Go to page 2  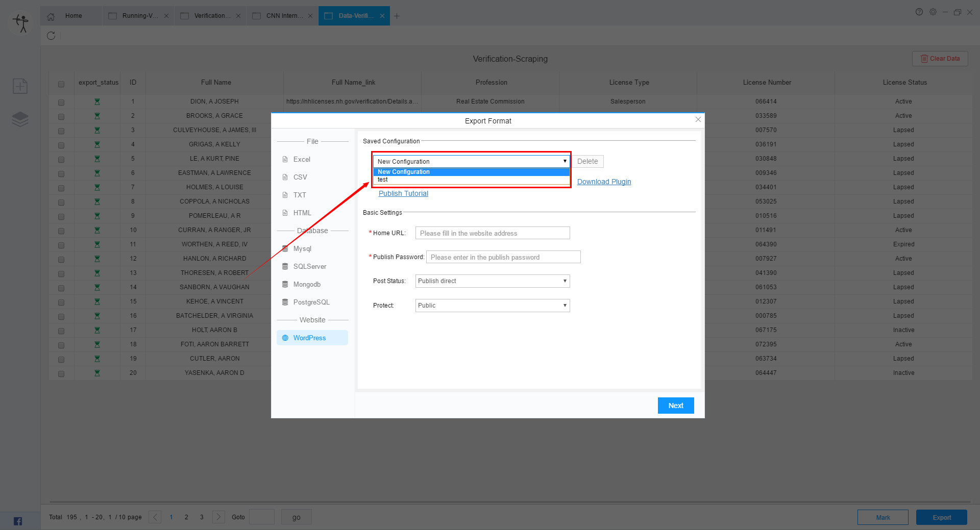tap(186, 517)
